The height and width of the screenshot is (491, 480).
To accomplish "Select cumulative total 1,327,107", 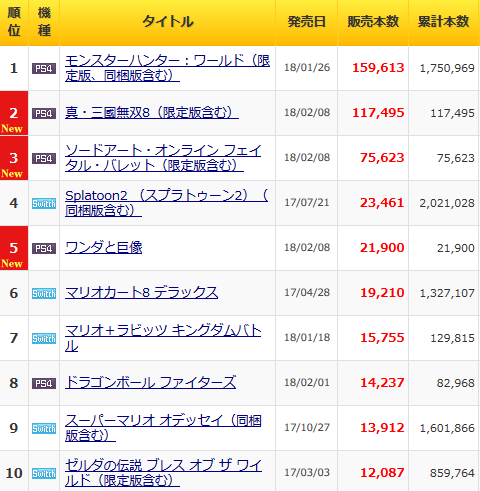I will tap(447, 293).
